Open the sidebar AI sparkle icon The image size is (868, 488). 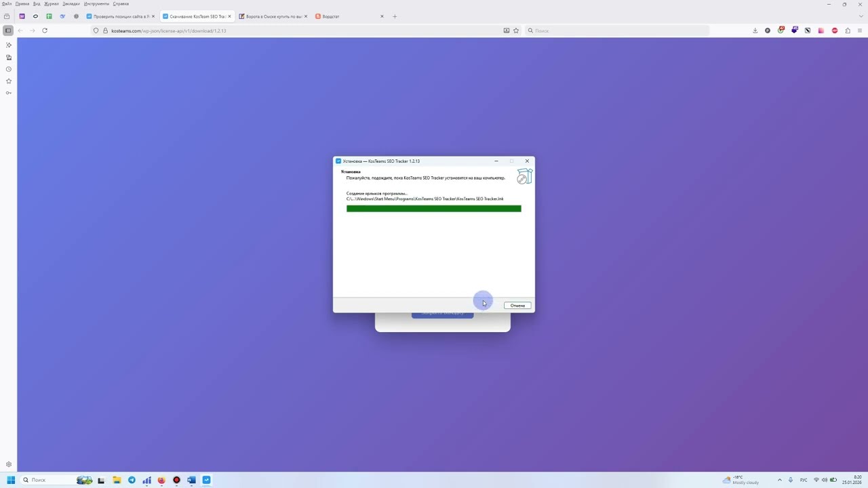pos(9,45)
